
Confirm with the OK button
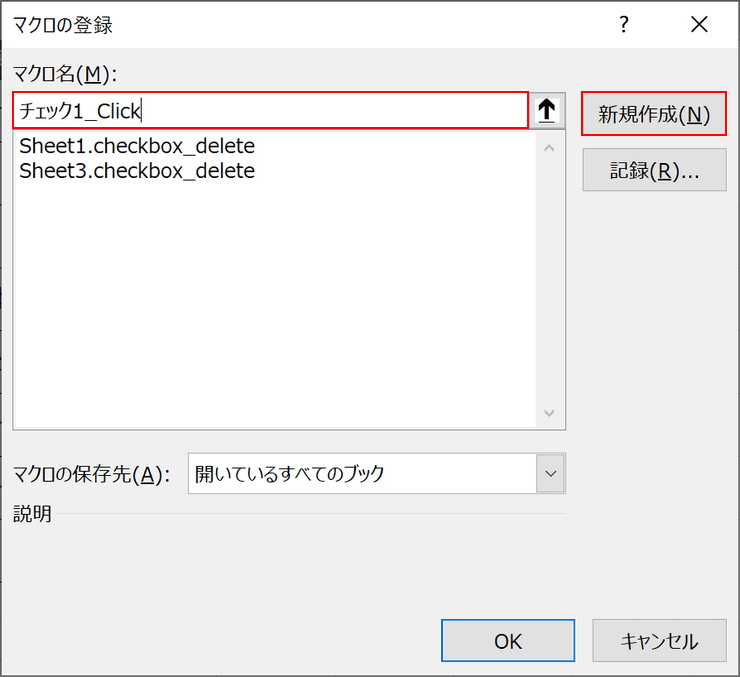[x=508, y=641]
